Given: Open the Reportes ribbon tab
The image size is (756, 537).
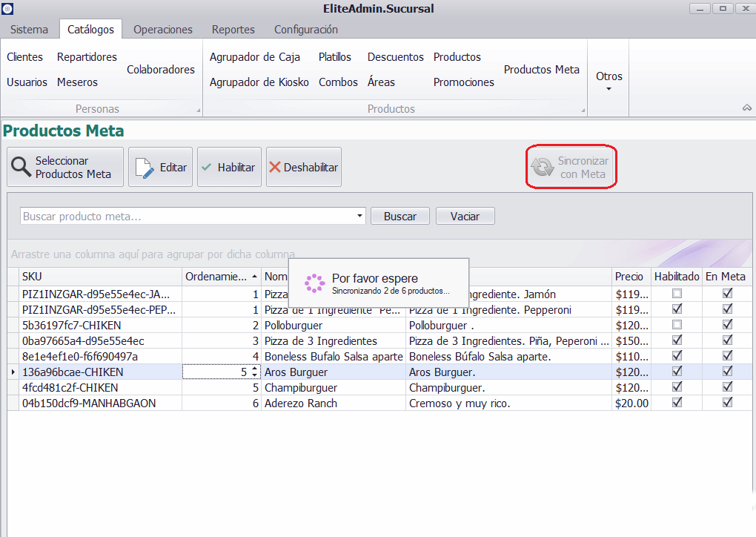Looking at the screenshot, I should [233, 30].
